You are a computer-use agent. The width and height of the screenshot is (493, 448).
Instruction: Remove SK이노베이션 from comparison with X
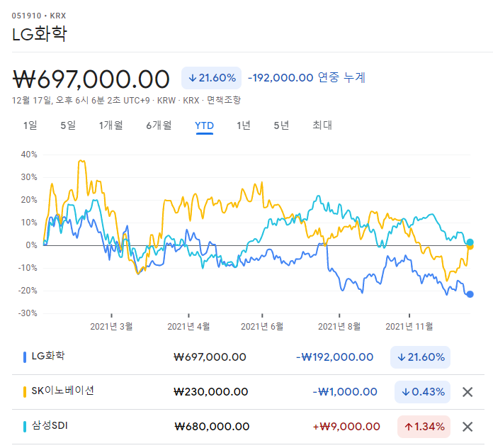467,392
